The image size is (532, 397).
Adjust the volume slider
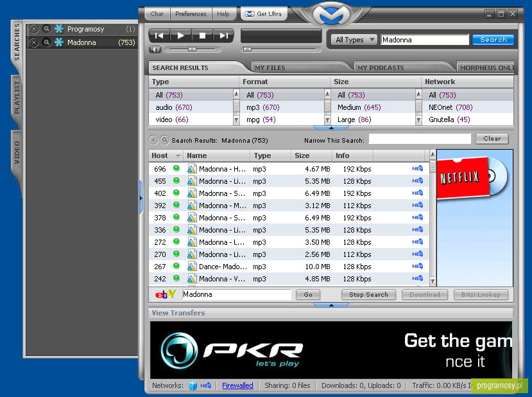pyautogui.click(x=192, y=49)
